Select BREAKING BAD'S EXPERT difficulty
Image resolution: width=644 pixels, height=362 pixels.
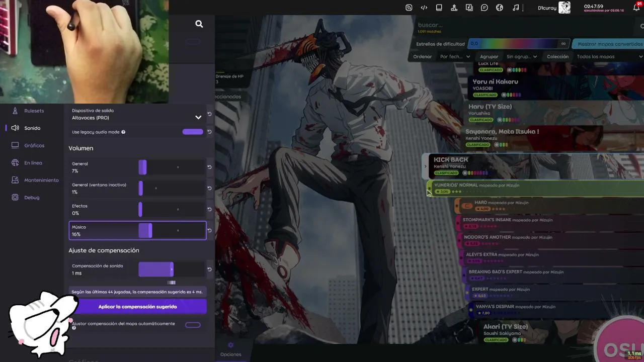(554, 275)
